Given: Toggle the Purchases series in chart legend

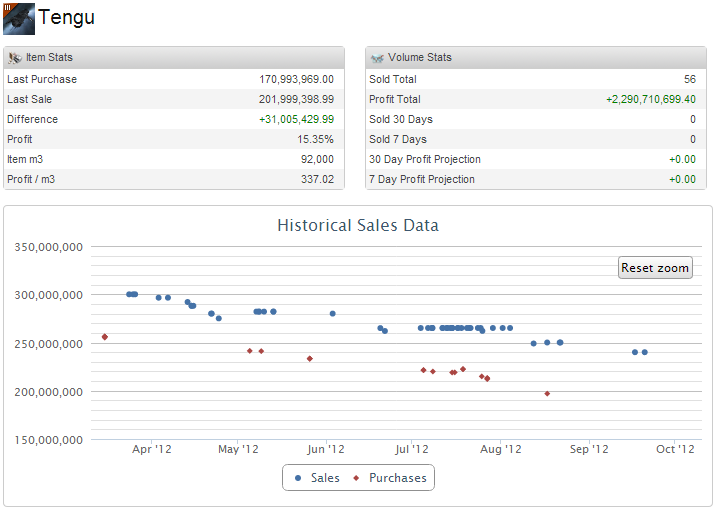Looking at the screenshot, I should (390, 478).
